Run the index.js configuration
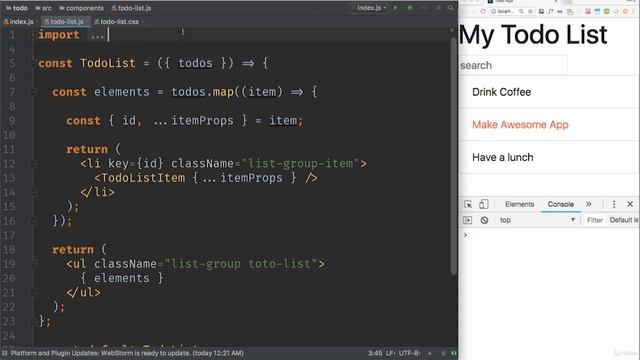 (x=395, y=8)
